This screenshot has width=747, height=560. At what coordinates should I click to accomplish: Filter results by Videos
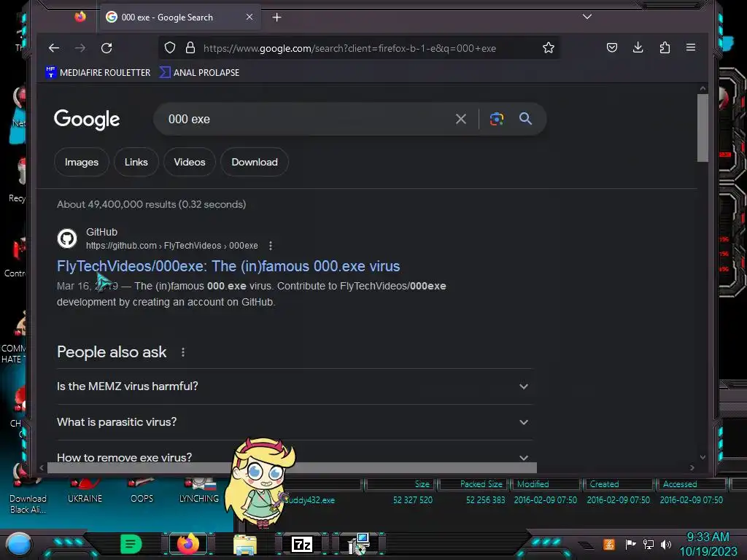pyautogui.click(x=190, y=162)
